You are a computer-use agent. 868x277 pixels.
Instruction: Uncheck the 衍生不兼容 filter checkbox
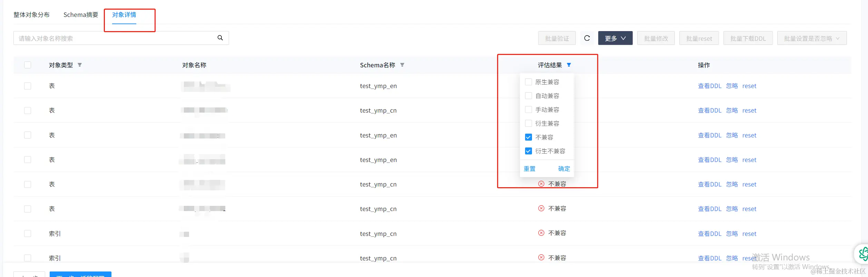coord(528,151)
